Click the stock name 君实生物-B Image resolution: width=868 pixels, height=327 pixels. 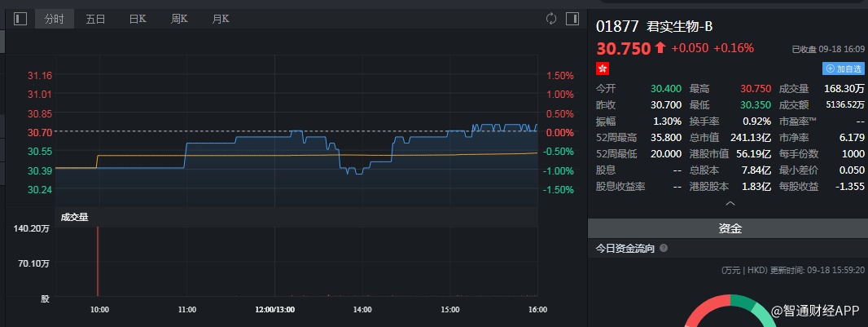[x=679, y=25]
